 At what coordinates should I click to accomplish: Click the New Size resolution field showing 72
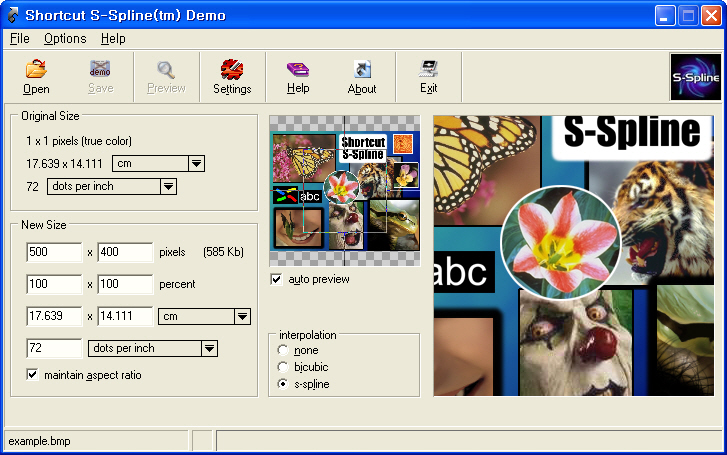(x=54, y=348)
